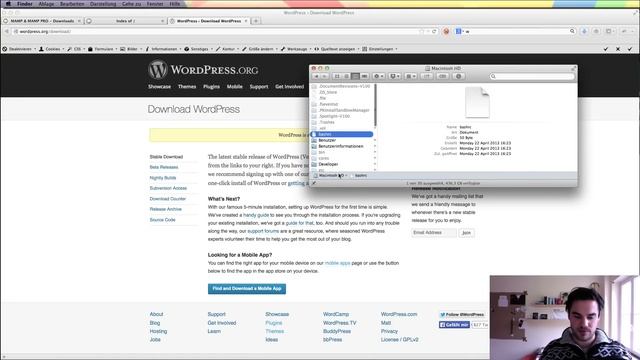Select the Developer folder in Finder
The height and width of the screenshot is (360, 640).
328,164
